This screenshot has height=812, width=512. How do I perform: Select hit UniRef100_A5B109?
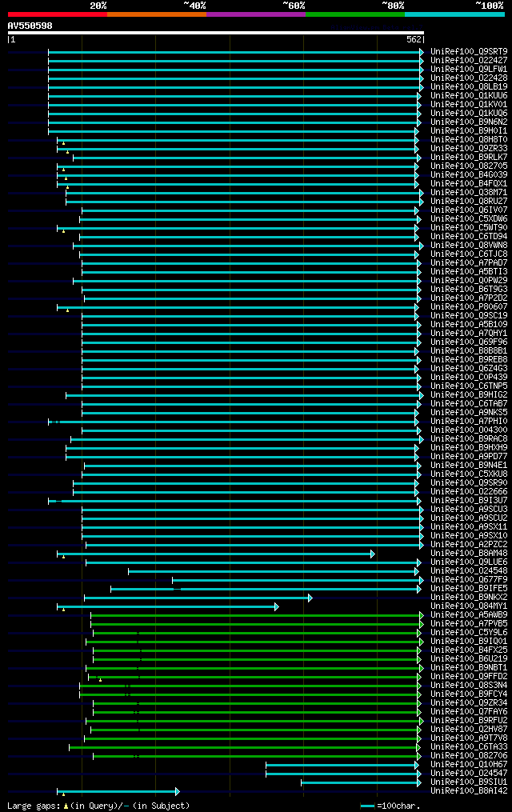click(x=469, y=325)
